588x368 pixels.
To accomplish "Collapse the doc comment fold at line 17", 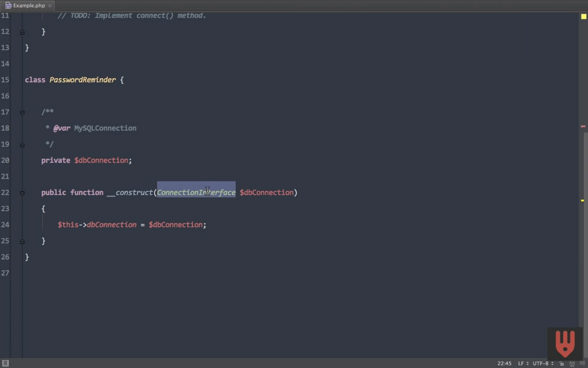I will coord(22,112).
